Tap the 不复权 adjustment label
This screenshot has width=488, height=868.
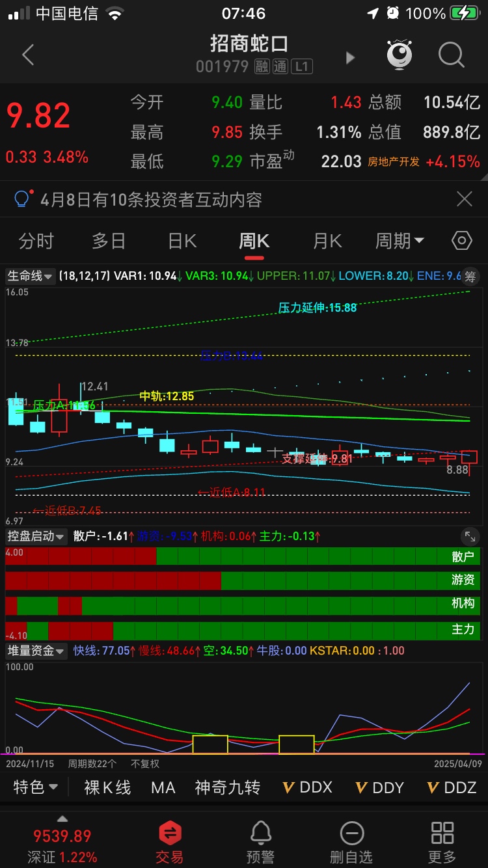[145, 764]
